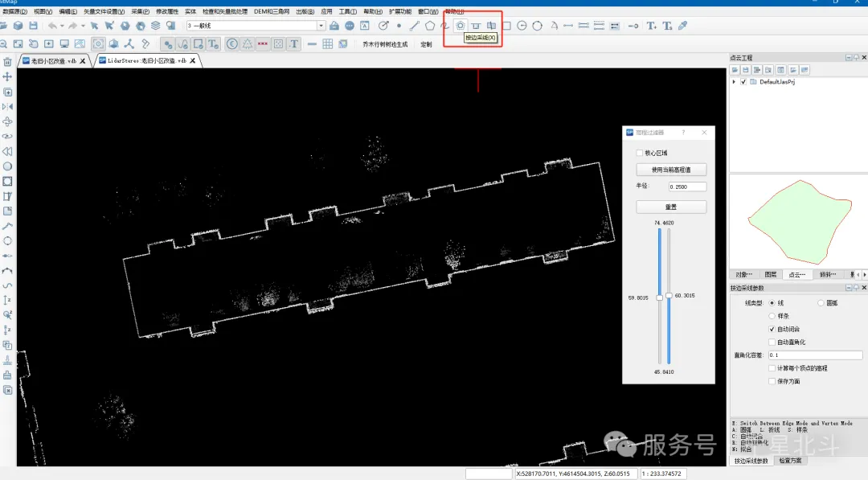
Task: Click the mirror flip icon in left sidebar
Action: (x=7, y=107)
